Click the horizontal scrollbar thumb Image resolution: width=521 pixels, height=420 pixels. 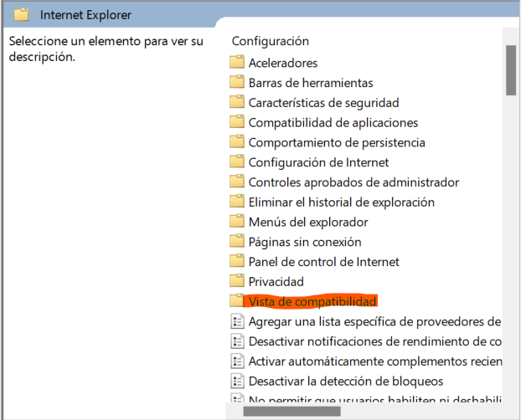291,411
